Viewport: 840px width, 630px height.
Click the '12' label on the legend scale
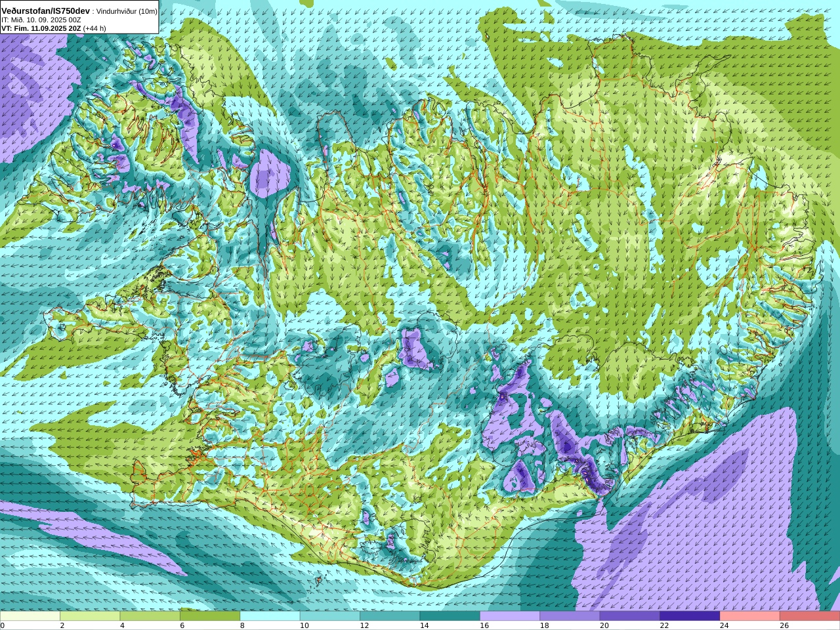364,625
